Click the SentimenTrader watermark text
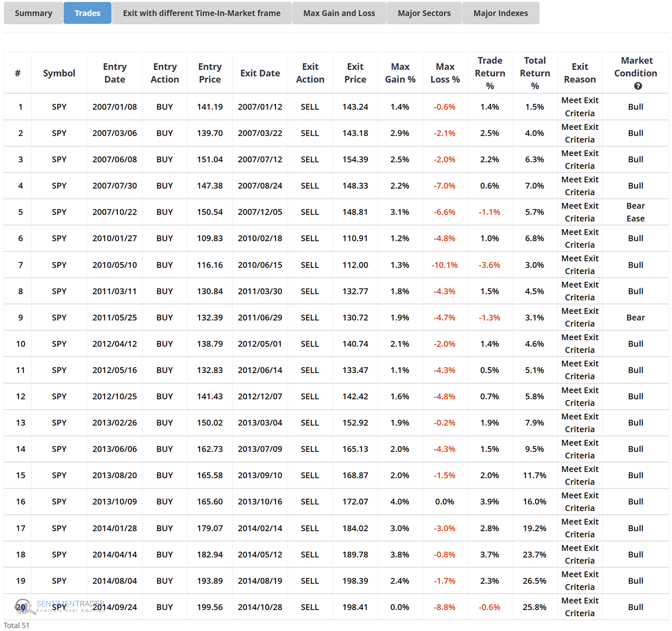This screenshot has width=672, height=631. 70,604
